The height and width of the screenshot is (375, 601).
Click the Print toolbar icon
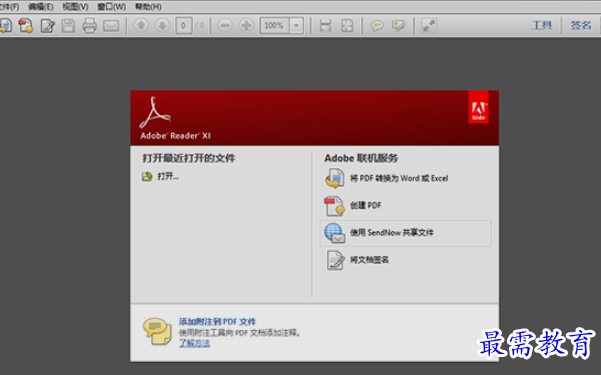[90, 26]
